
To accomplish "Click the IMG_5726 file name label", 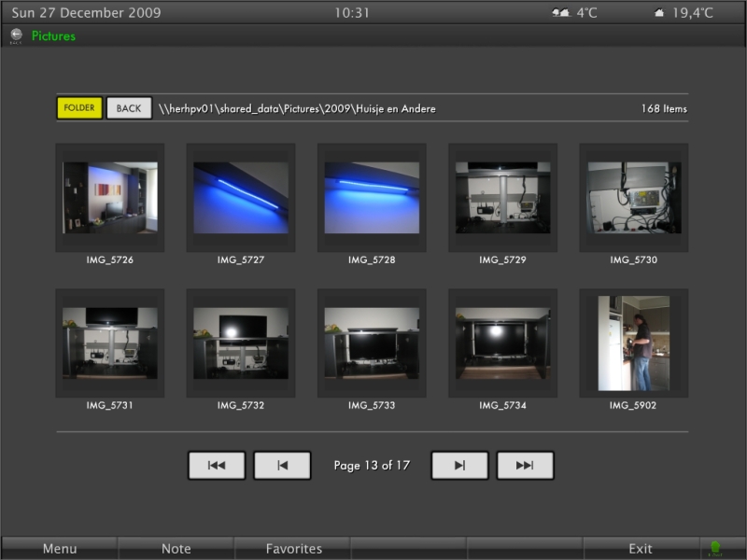I will tap(110, 260).
